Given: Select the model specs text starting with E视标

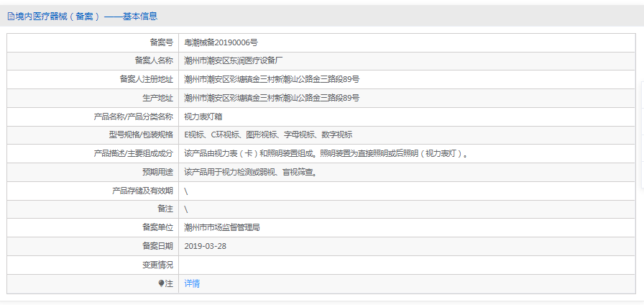Looking at the screenshot, I should [x=268, y=135].
